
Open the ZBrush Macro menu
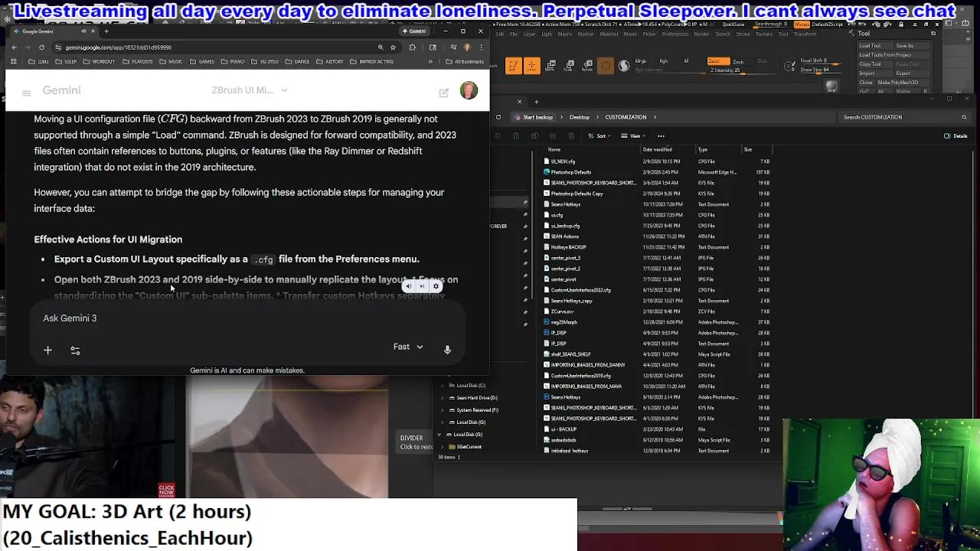566,34
